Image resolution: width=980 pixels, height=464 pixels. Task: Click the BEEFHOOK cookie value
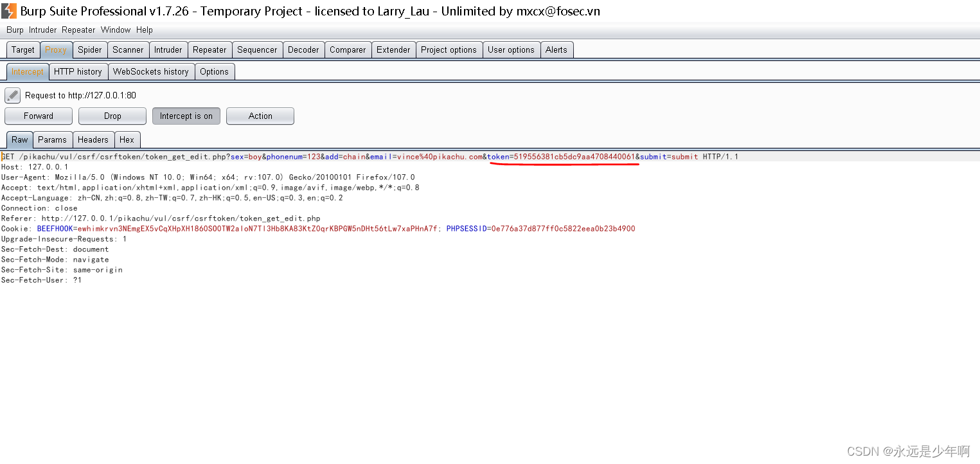click(x=258, y=229)
